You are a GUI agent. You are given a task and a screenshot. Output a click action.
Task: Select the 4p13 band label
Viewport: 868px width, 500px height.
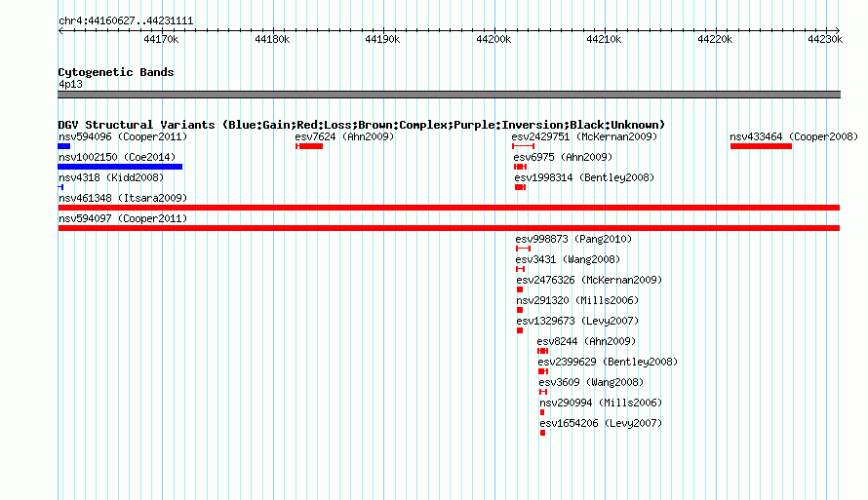70,84
